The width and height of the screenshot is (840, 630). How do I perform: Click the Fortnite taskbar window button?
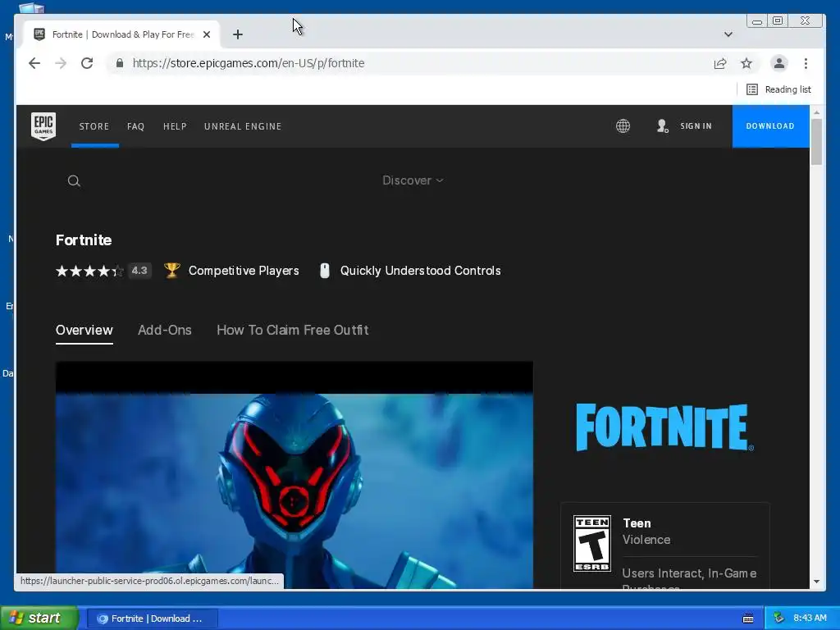(x=152, y=619)
